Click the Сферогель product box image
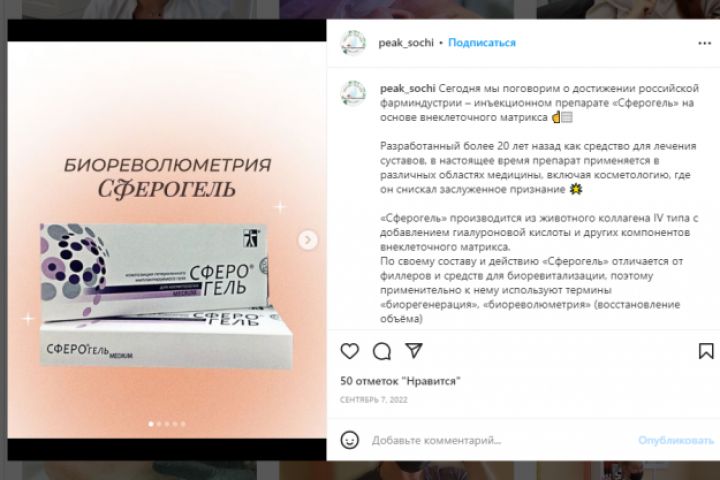This screenshot has width=720, height=480. coord(166,295)
